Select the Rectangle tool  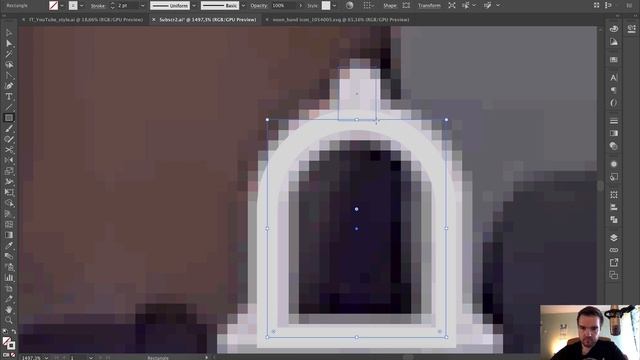point(9,118)
